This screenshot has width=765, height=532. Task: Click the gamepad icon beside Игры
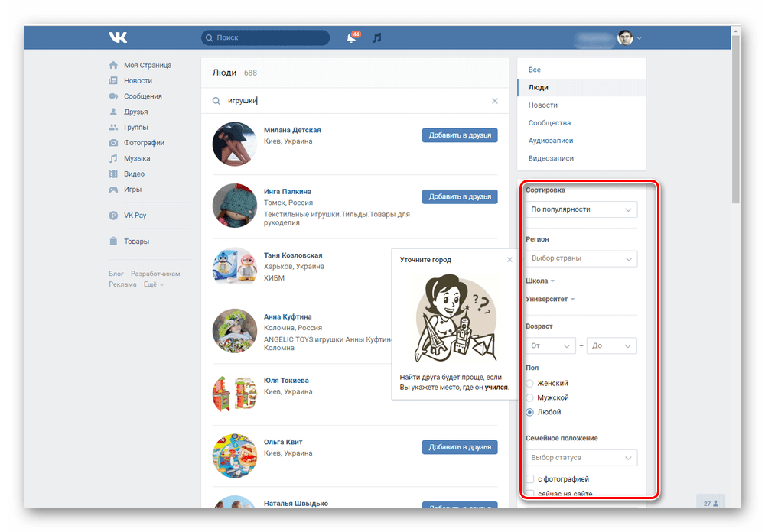tap(113, 190)
